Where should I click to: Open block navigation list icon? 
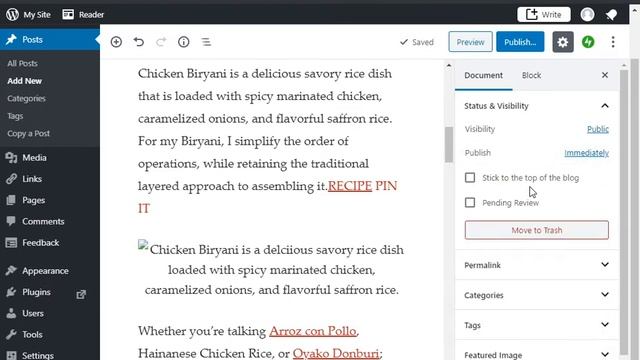206,42
